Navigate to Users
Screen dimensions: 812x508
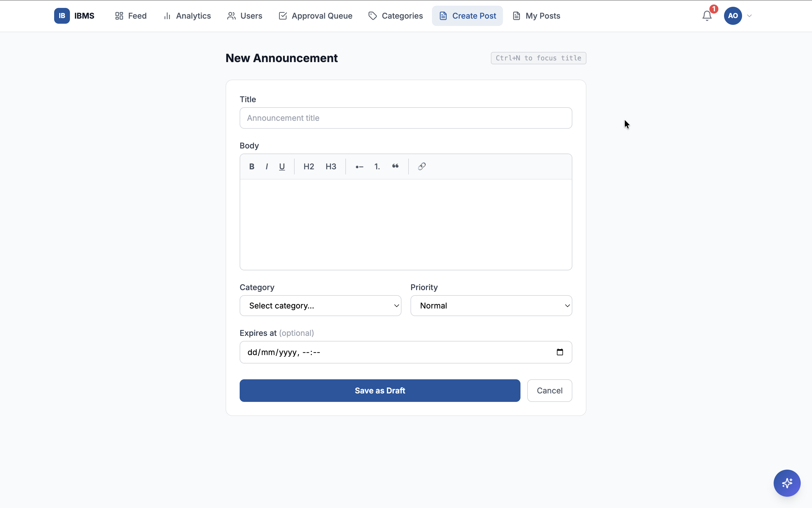tap(245, 16)
